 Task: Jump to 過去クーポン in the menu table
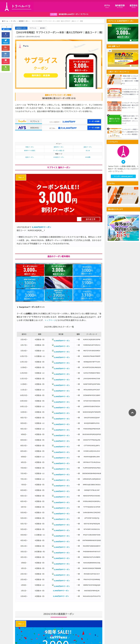pyautogui.click(x=88, y=147)
